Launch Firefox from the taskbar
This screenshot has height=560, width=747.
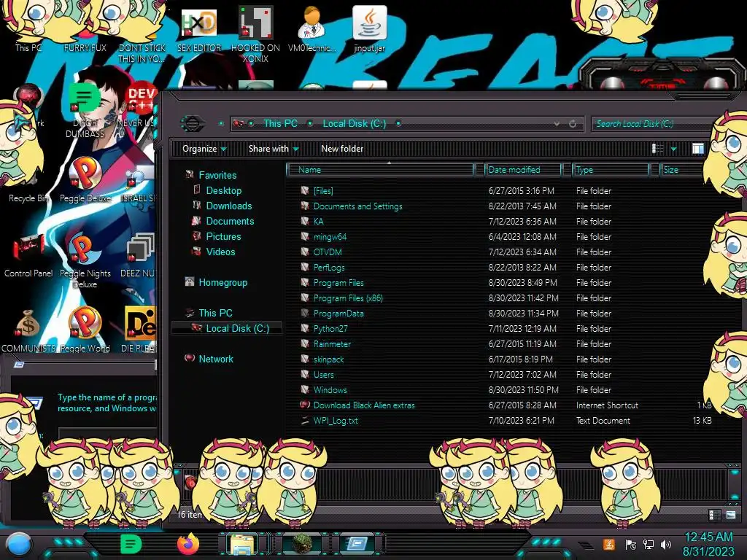pyautogui.click(x=188, y=544)
